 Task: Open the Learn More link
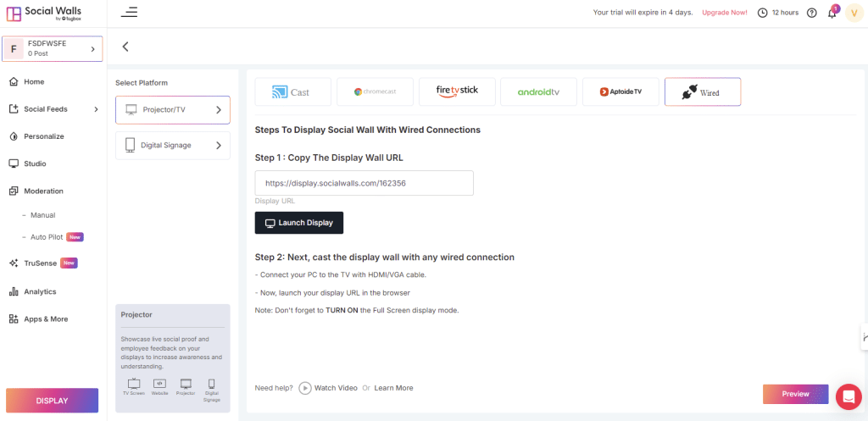(x=393, y=388)
